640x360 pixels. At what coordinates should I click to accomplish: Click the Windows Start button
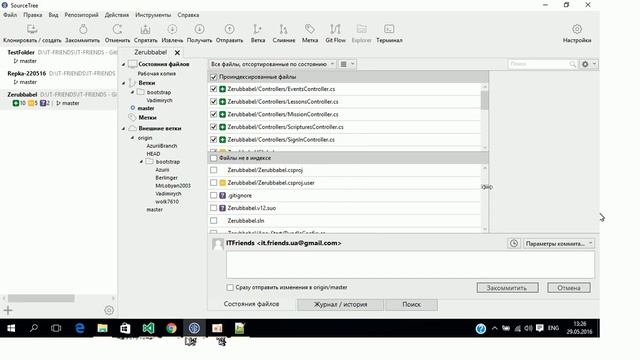pos(11,328)
